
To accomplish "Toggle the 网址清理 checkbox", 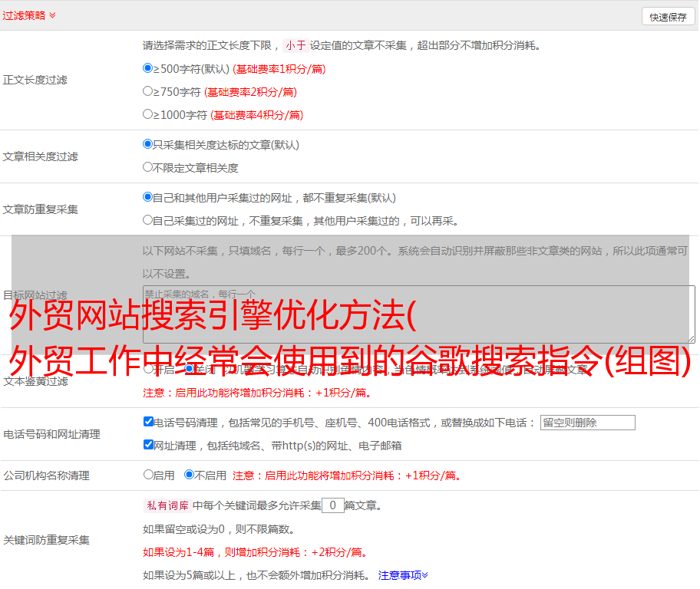I will tap(148, 445).
